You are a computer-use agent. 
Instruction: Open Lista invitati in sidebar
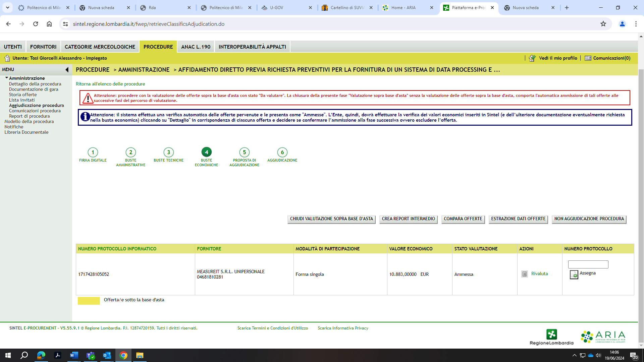[x=22, y=100]
